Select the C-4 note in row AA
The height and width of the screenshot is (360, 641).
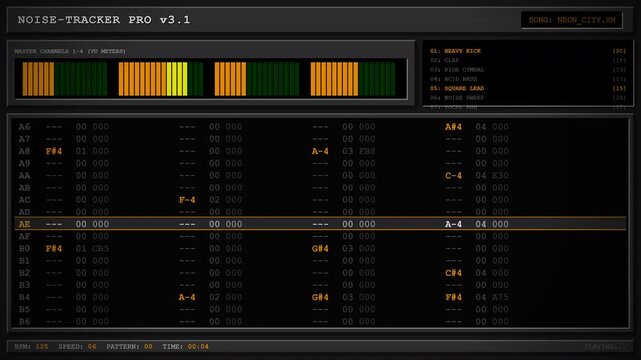(x=453, y=176)
